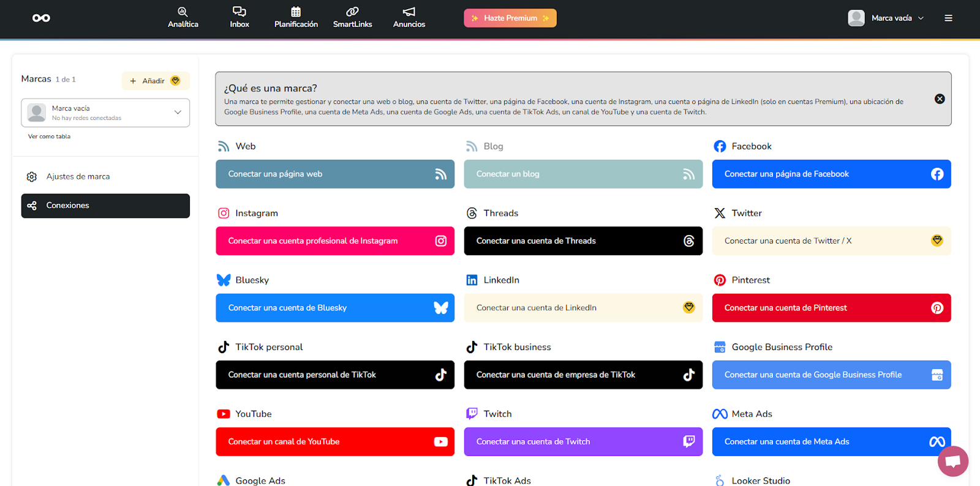Click Conectar una página web
The width and height of the screenshot is (980, 486).
click(335, 174)
